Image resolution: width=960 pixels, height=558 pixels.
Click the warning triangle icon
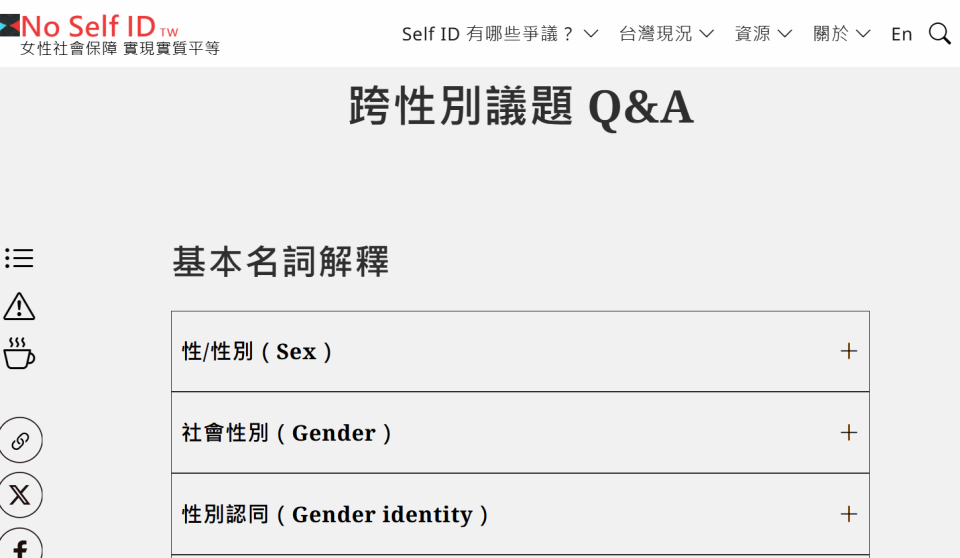coord(19,306)
